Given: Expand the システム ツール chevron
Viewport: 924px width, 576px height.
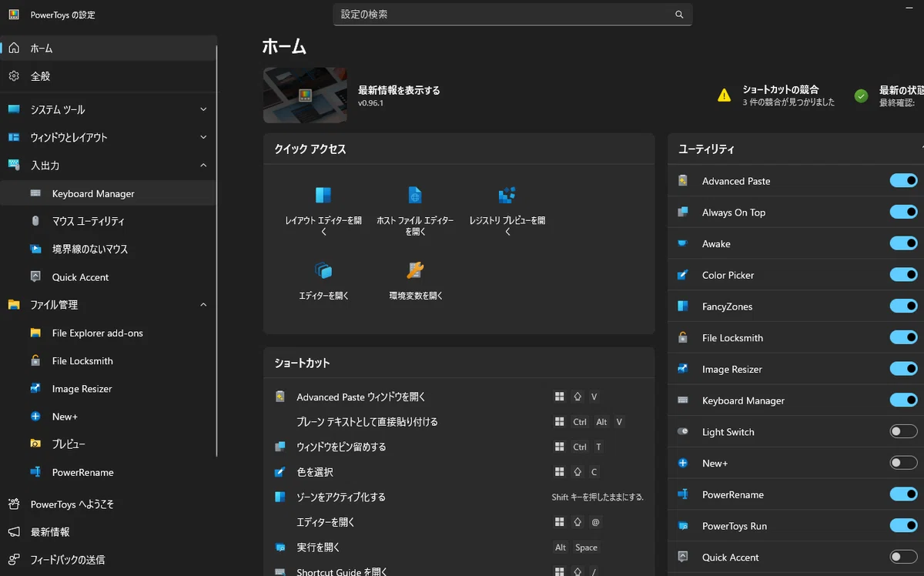Looking at the screenshot, I should tap(203, 109).
